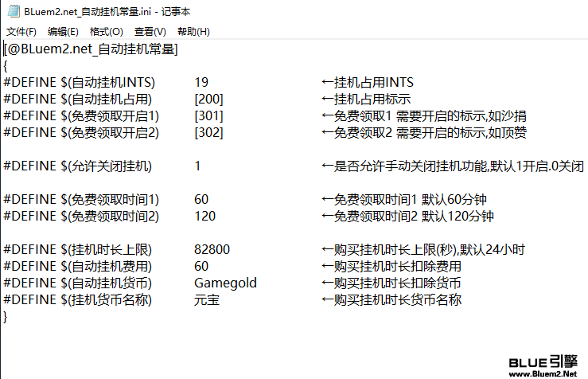Click the comment ←购买挂机时长货币名称
This screenshot has width=588, height=379.
tap(391, 300)
